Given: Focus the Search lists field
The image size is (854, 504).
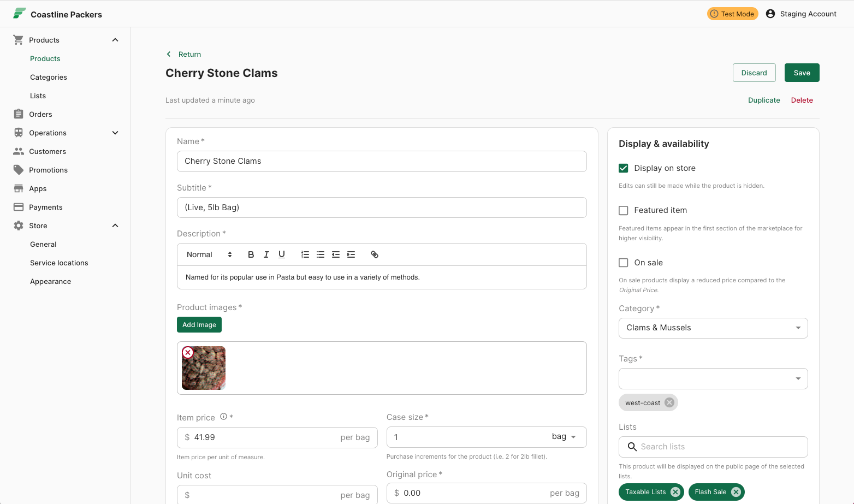Looking at the screenshot, I should click(713, 447).
